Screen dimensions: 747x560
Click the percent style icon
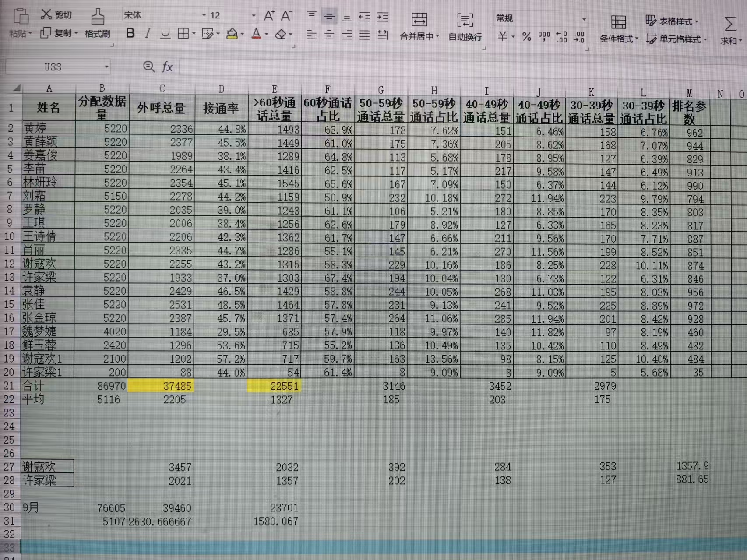coord(526,37)
